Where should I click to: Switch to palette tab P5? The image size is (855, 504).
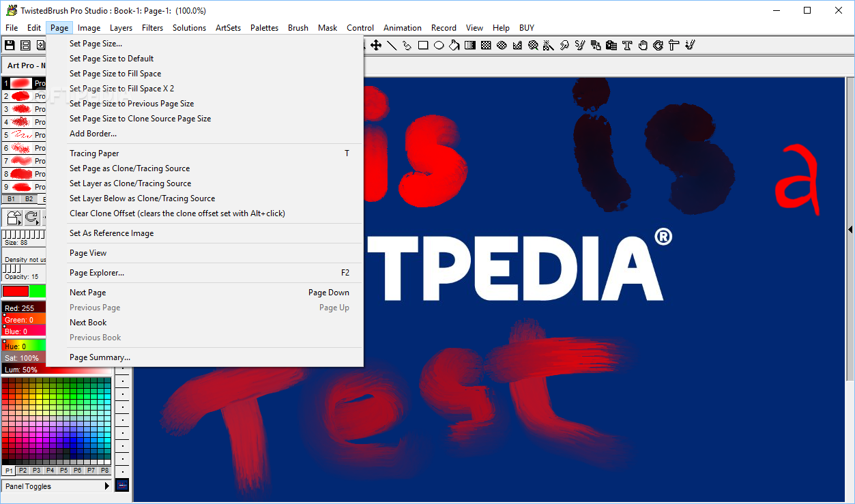click(63, 471)
